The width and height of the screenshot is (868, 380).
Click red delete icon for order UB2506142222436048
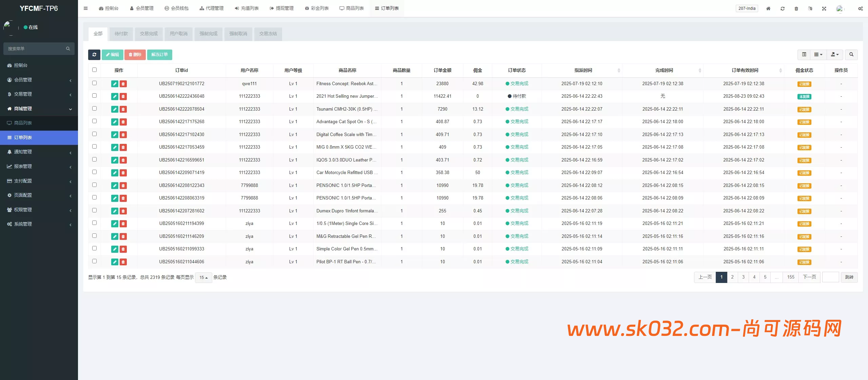[123, 97]
